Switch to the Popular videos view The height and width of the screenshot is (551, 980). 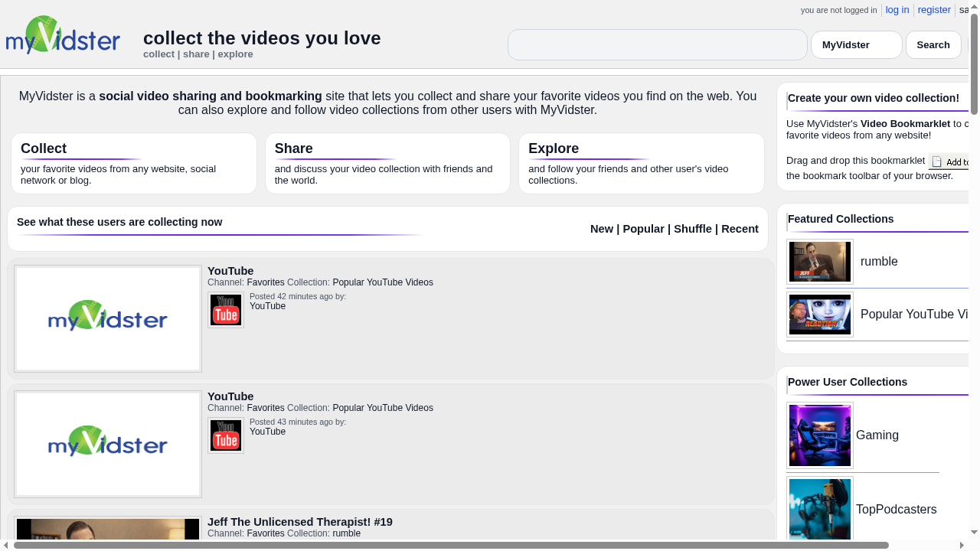point(643,228)
